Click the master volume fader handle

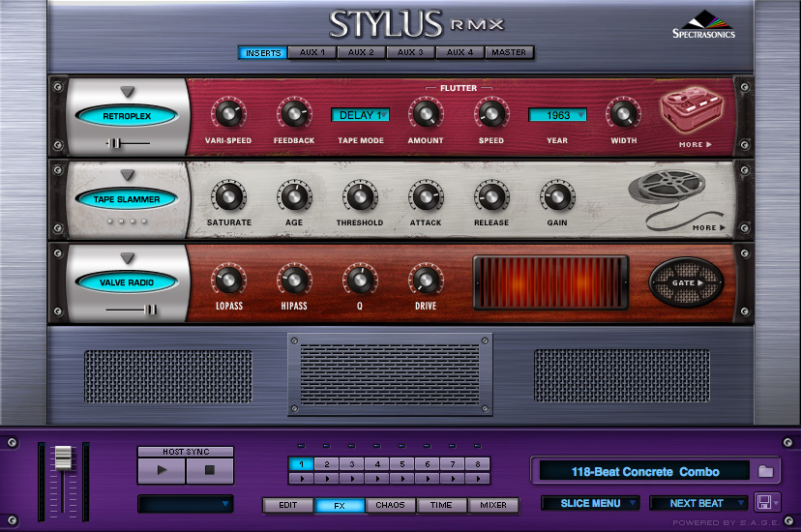click(63, 458)
